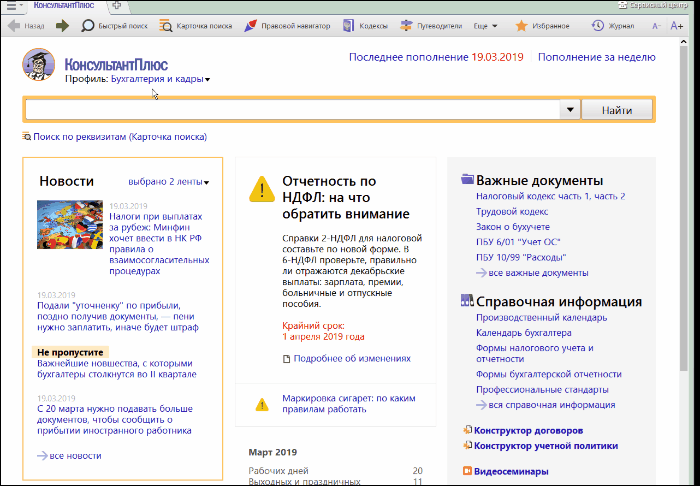Click the Back arrow icon
Screen dimensions: 700x486
point(14,26)
